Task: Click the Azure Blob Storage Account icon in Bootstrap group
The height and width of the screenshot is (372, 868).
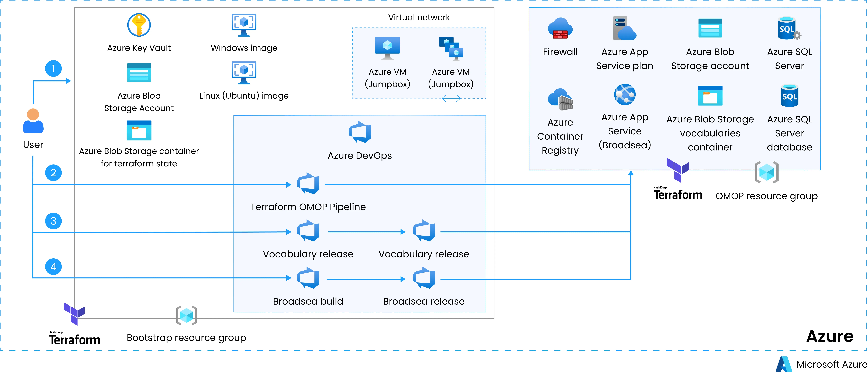Action: point(139,73)
